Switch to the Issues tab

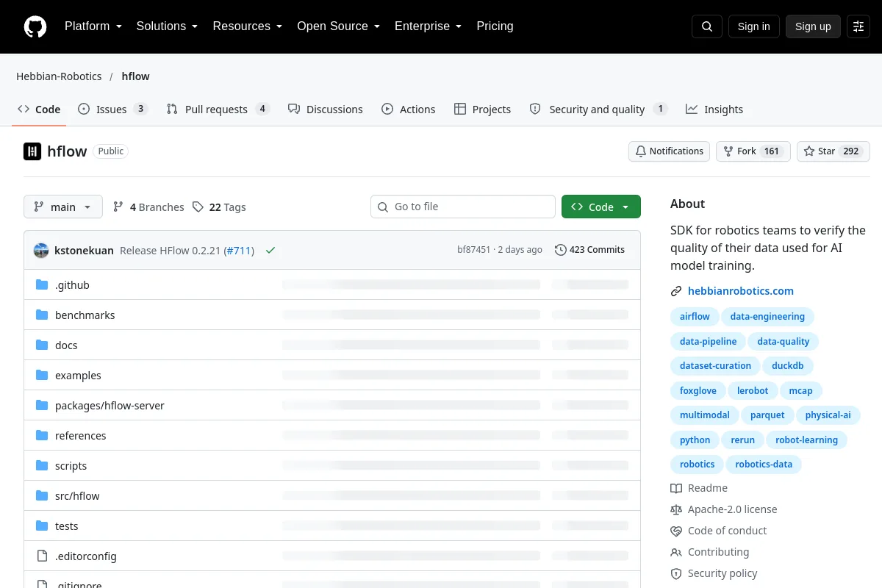coord(113,110)
